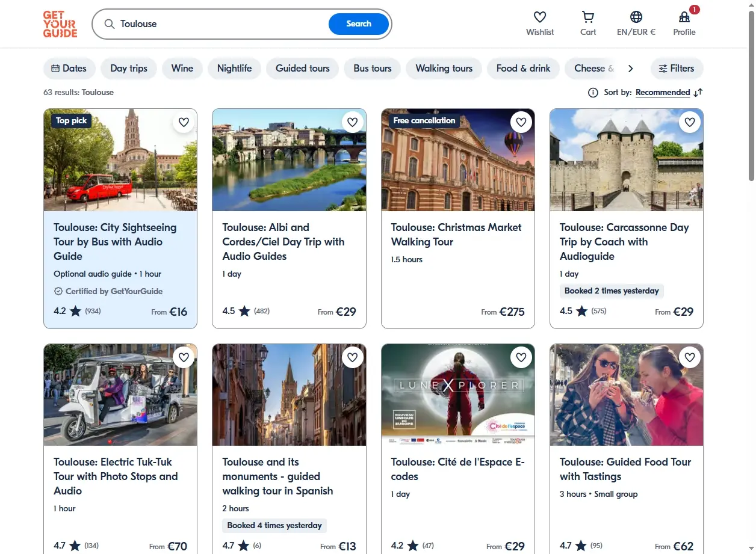This screenshot has width=756, height=554.
Task: Wishlist the Electric Tuk-Tuk Tour
Action: [184, 357]
